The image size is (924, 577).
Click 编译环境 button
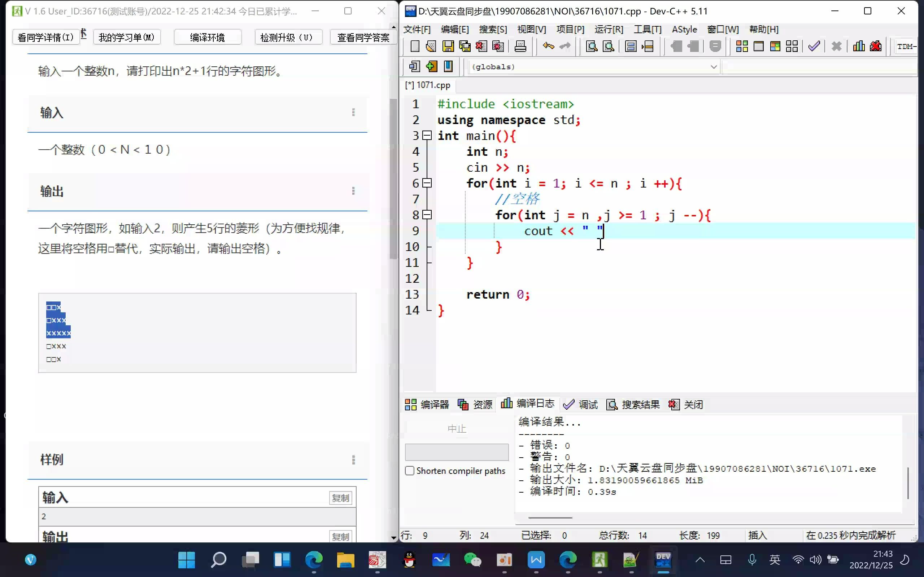point(207,36)
